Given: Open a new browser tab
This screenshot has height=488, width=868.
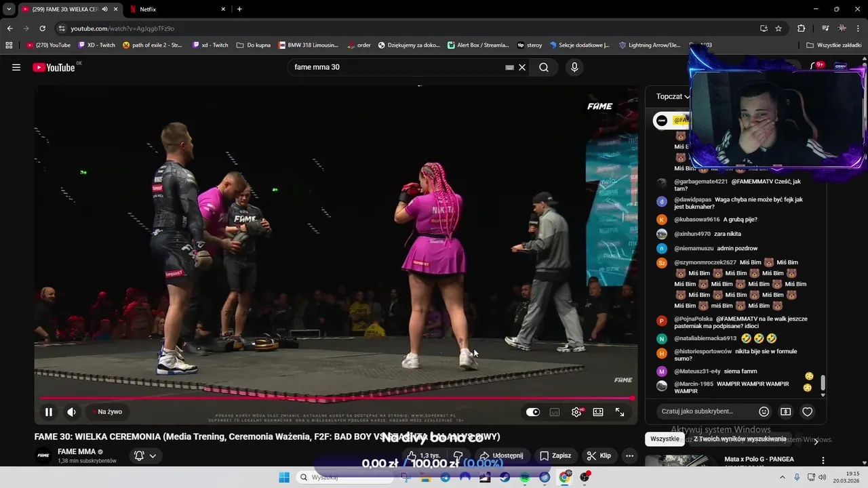Looking at the screenshot, I should coord(239,9).
